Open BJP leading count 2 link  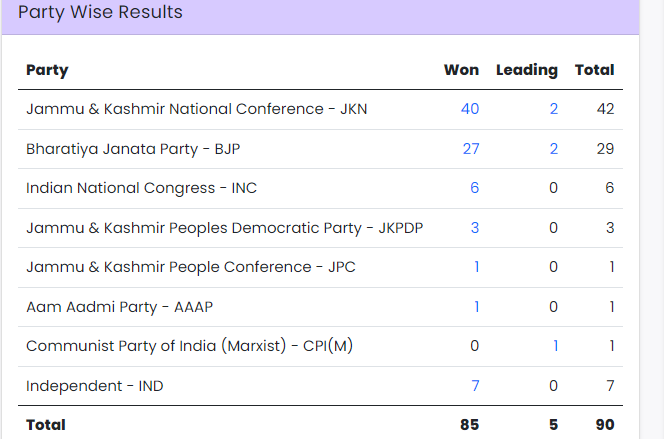pos(553,149)
